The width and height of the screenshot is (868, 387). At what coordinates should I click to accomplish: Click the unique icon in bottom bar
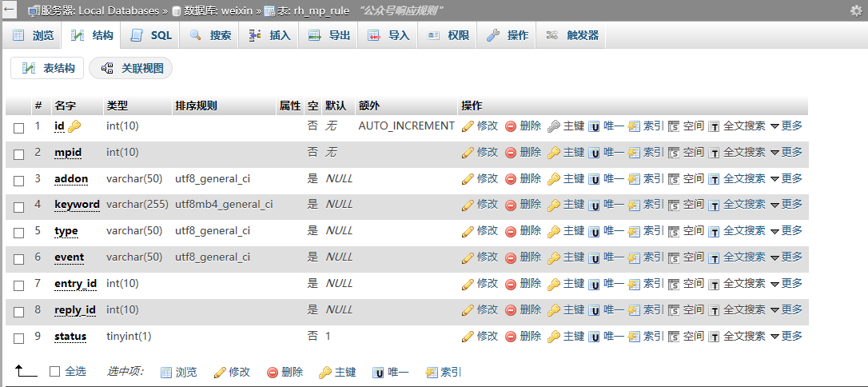pos(378,373)
